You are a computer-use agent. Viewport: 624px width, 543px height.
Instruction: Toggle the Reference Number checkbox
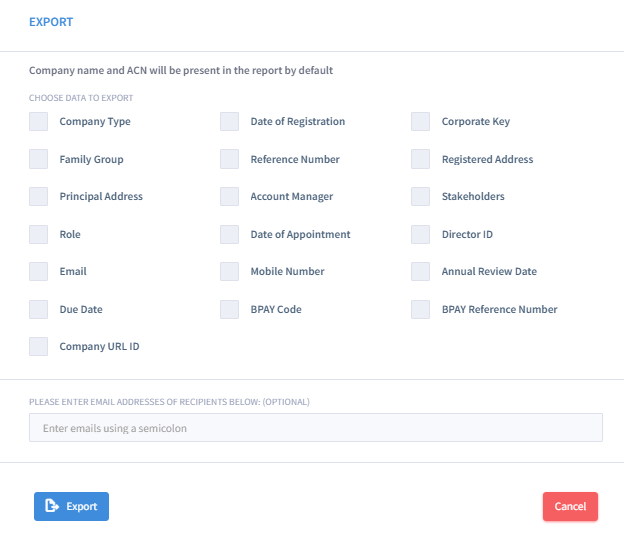230,159
